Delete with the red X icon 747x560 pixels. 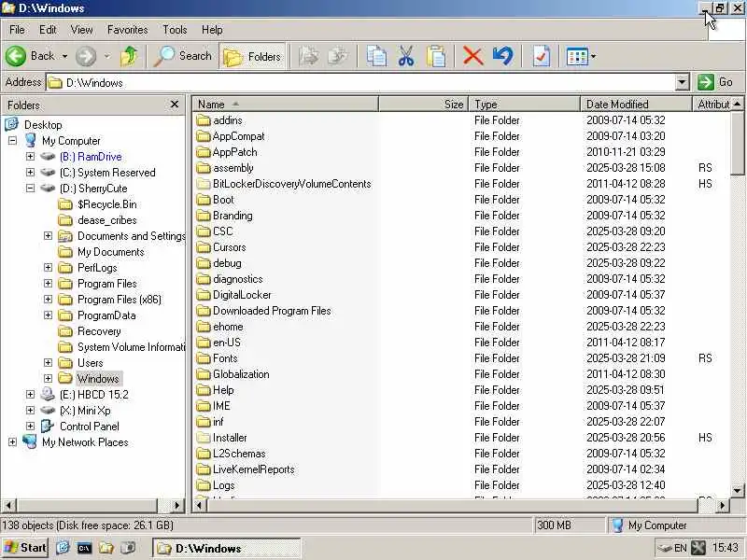coord(472,56)
